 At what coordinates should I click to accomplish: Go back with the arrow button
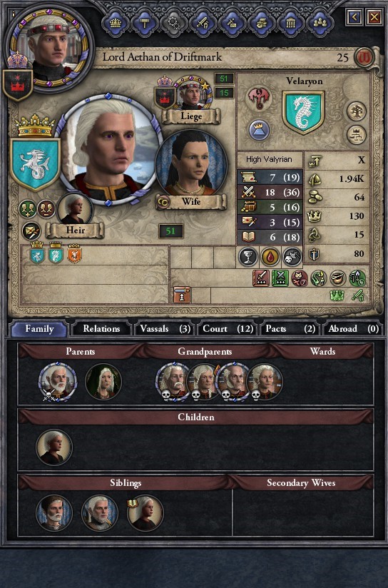(x=354, y=17)
